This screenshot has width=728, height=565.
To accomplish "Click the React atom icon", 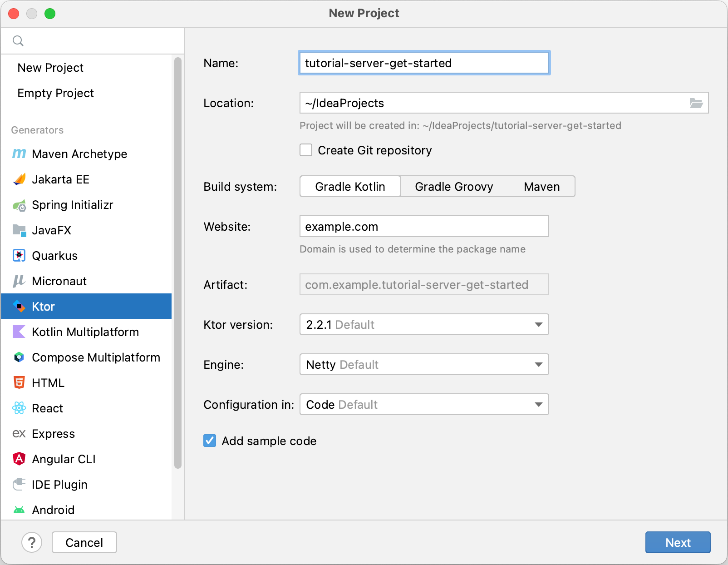I will [x=19, y=408].
